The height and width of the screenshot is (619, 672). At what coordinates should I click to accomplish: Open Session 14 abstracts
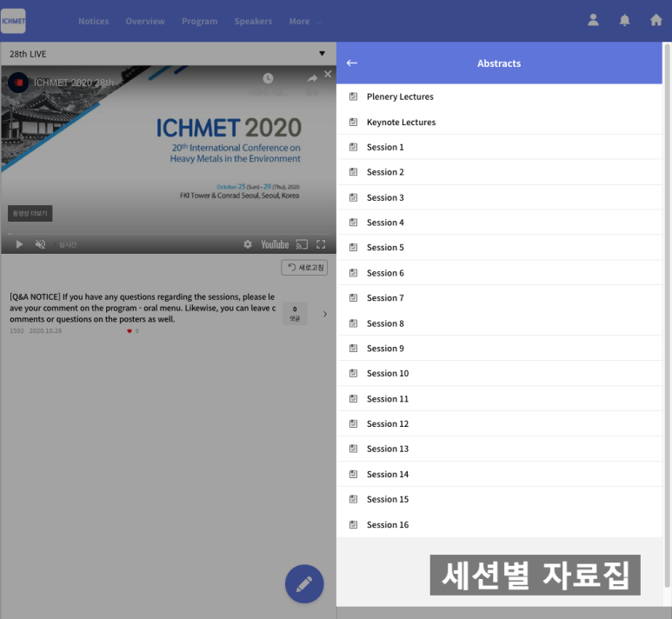pyautogui.click(x=500, y=474)
